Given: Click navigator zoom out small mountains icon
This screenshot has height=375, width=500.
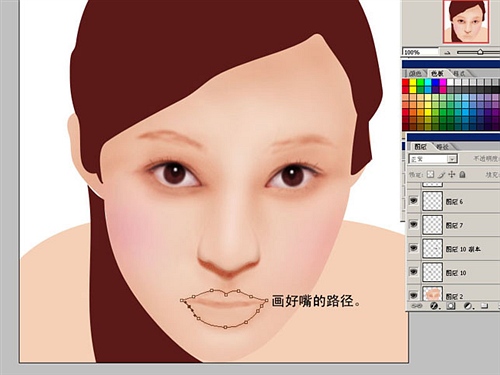Looking at the screenshot, I should [x=448, y=52].
